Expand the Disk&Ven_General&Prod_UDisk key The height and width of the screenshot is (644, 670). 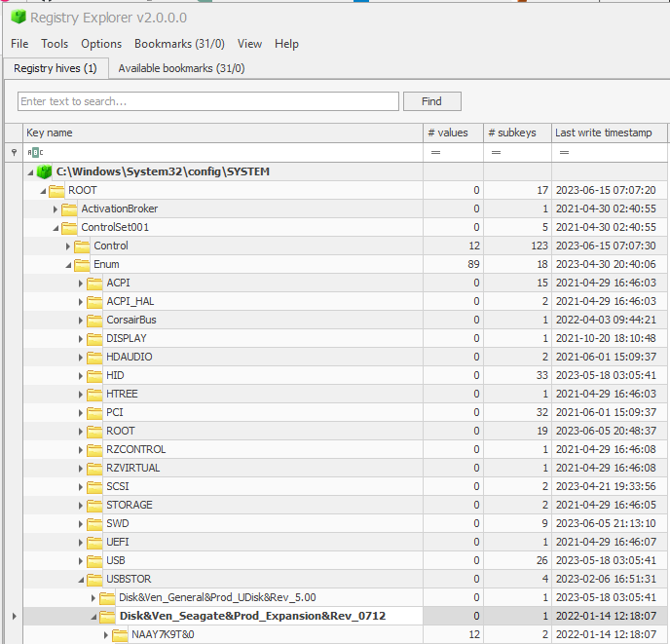(x=93, y=598)
